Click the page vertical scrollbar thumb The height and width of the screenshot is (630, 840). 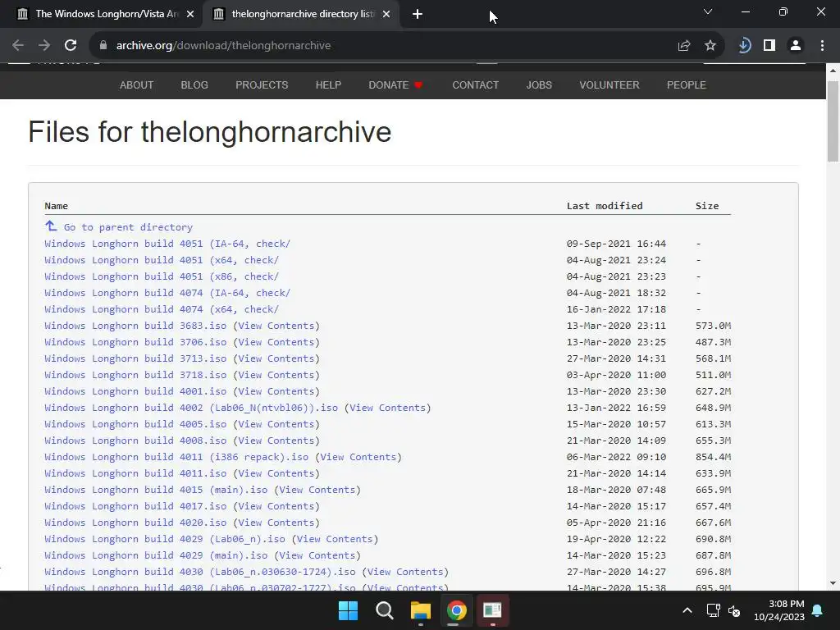coord(833,121)
